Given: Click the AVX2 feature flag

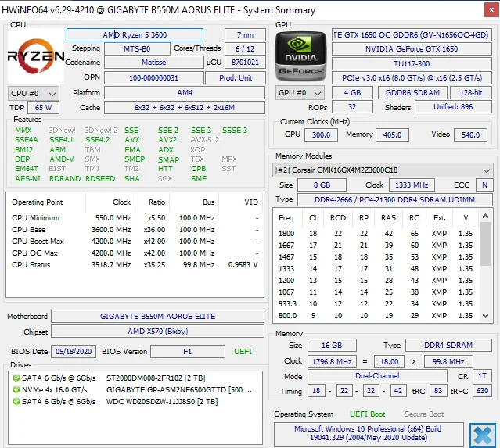Looking at the screenshot, I should (x=167, y=140).
